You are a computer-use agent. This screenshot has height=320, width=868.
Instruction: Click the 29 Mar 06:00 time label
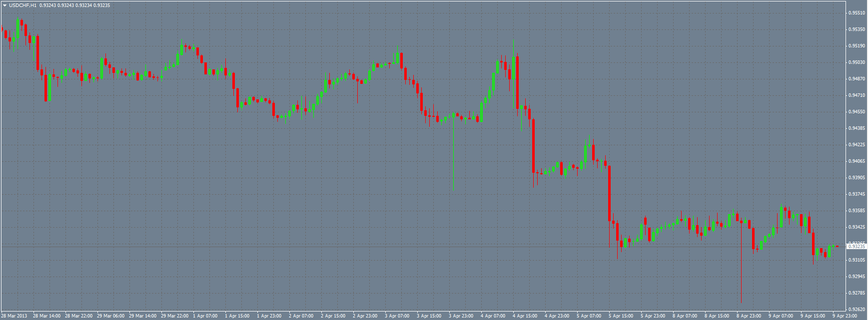[x=111, y=316]
